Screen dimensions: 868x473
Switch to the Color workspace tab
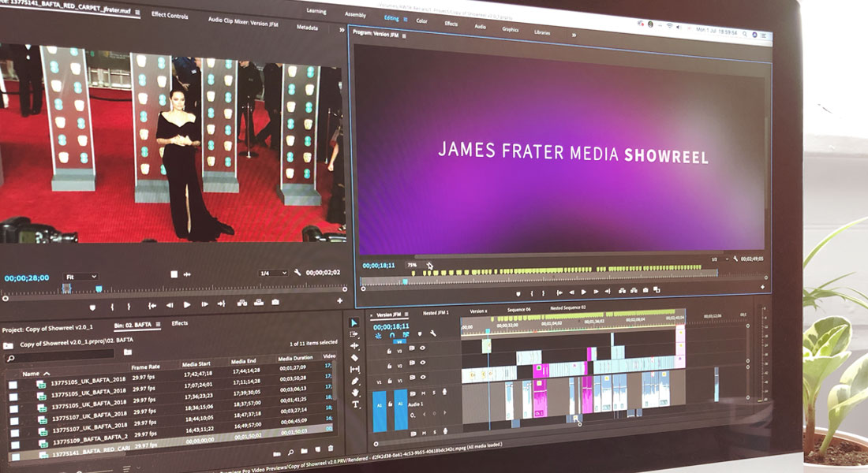coord(421,21)
